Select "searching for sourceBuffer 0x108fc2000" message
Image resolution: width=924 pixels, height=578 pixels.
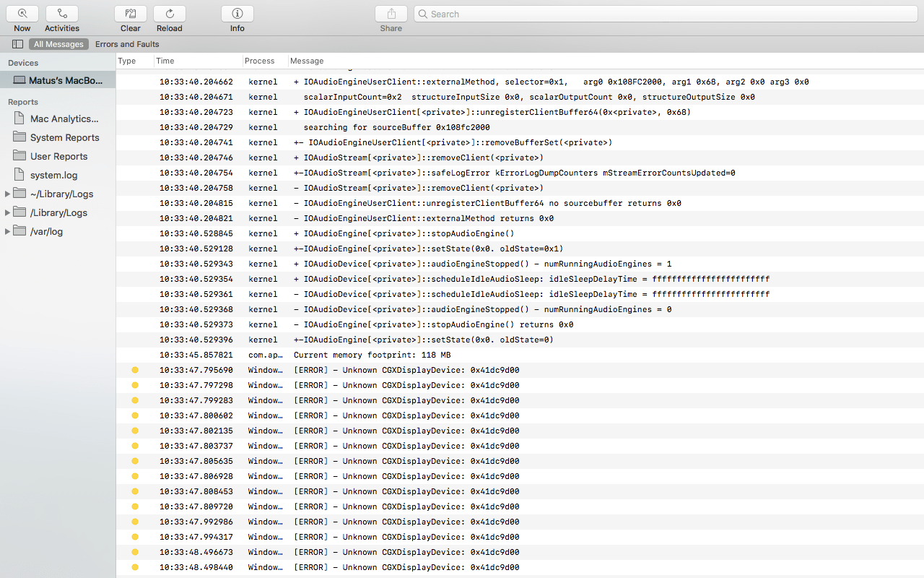396,127
